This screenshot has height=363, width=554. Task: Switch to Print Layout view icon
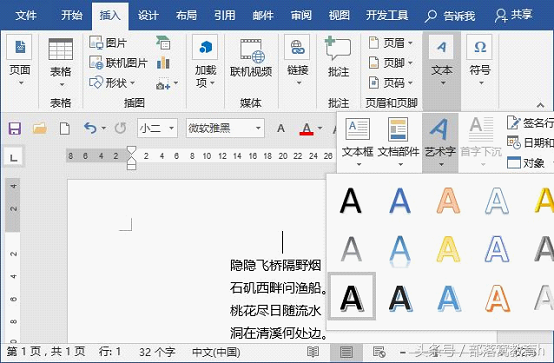pyautogui.click(x=346, y=352)
